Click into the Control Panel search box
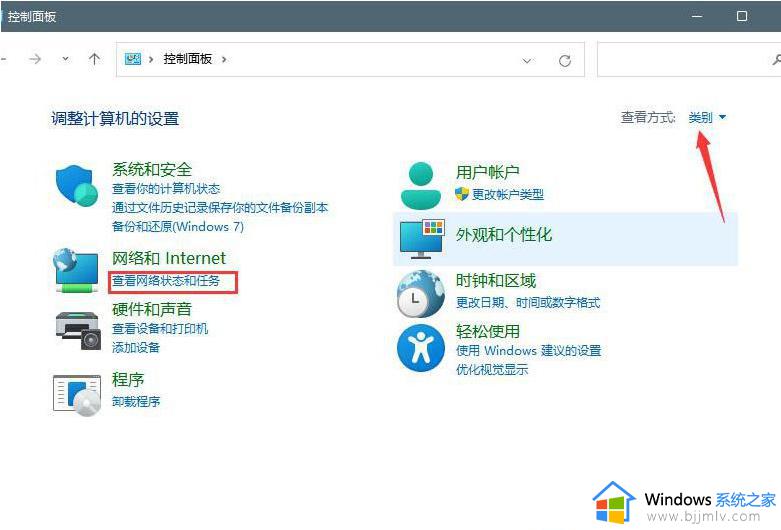 [x=689, y=60]
